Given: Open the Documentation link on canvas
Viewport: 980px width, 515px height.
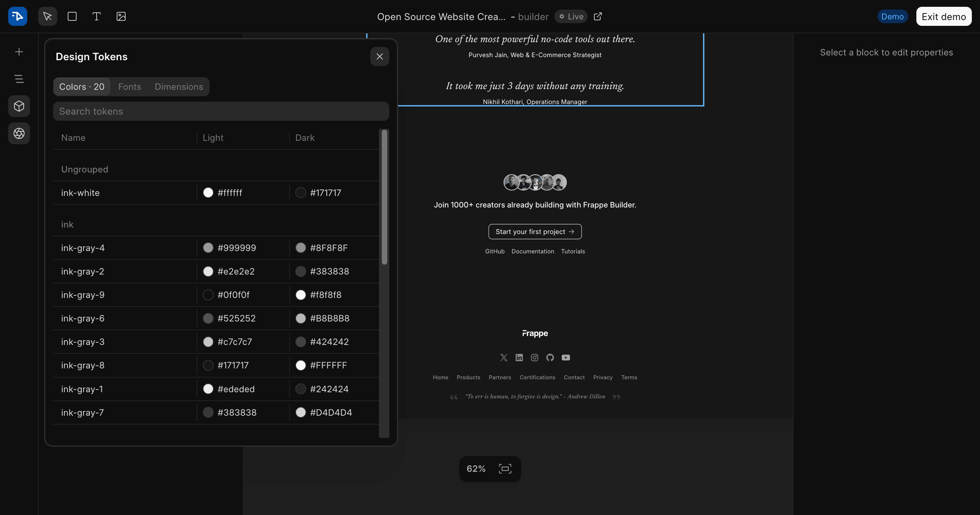Looking at the screenshot, I should coord(533,251).
